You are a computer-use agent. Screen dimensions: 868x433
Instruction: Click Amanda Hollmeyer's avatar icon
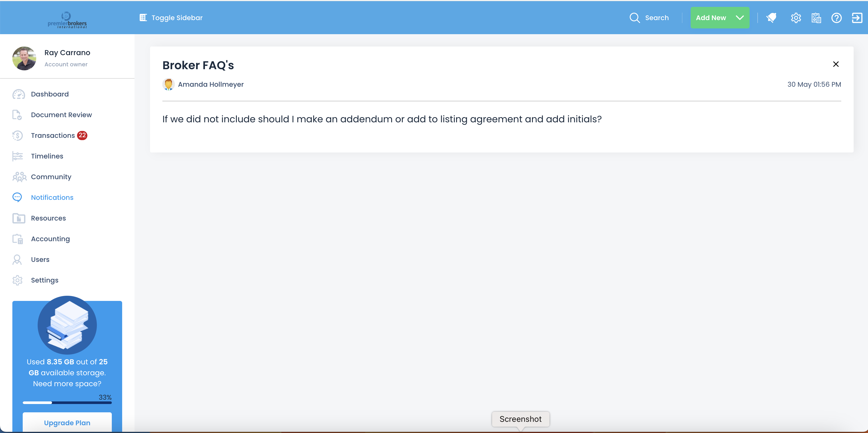168,84
